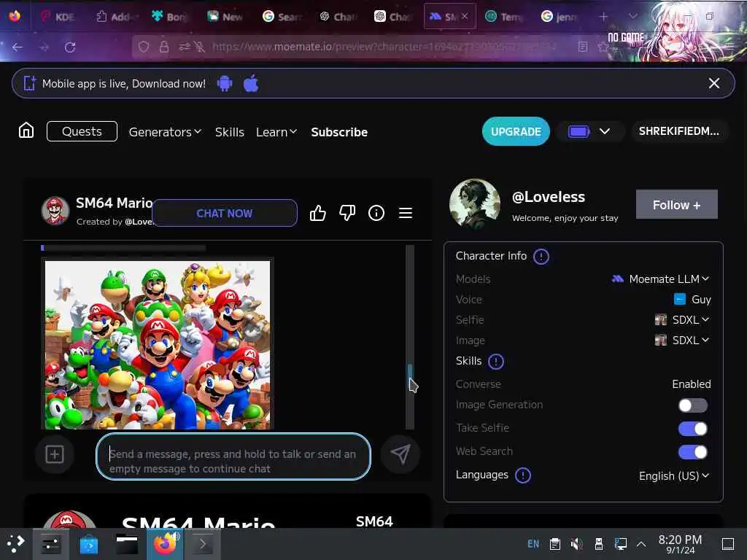Image resolution: width=747 pixels, height=560 pixels.
Task: Click the chat message input field
Action: coord(233,456)
